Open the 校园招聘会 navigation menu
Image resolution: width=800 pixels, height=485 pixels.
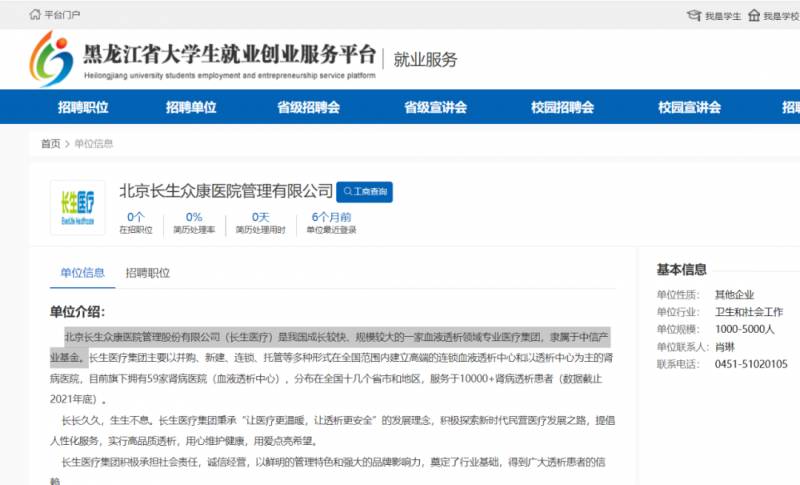point(562,107)
